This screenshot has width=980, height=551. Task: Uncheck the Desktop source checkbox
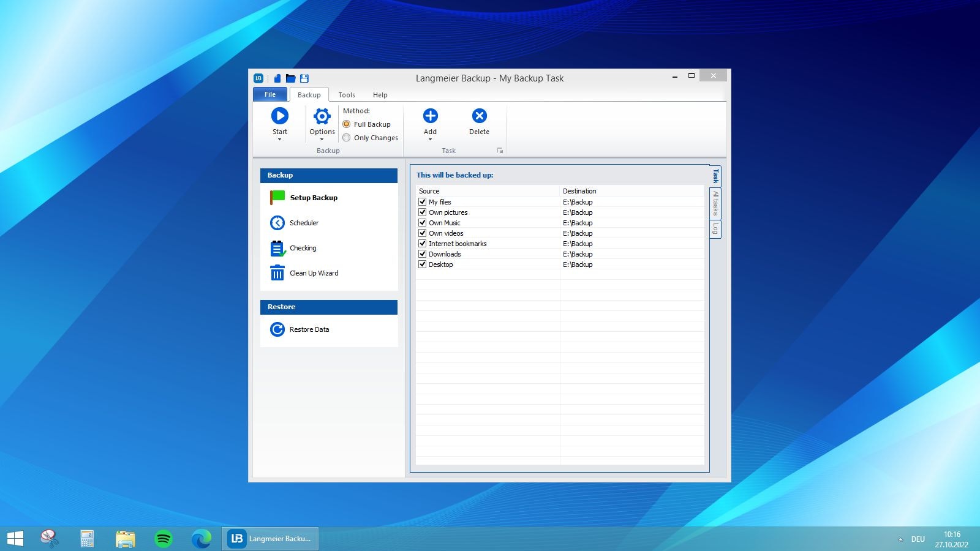(x=423, y=264)
